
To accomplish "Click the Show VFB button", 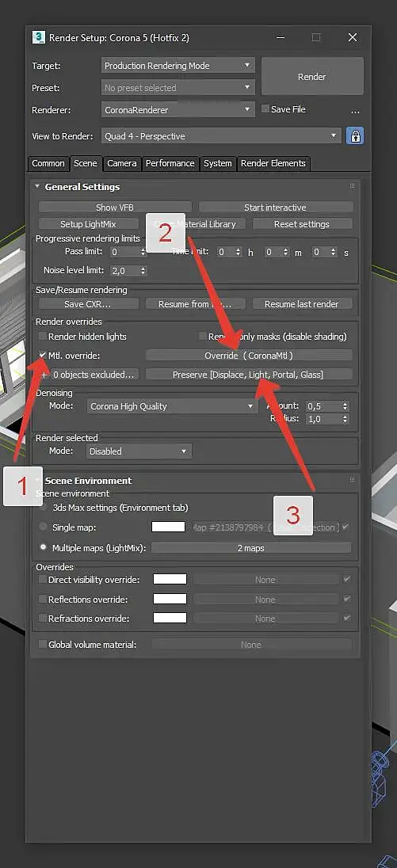I will pyautogui.click(x=115, y=207).
